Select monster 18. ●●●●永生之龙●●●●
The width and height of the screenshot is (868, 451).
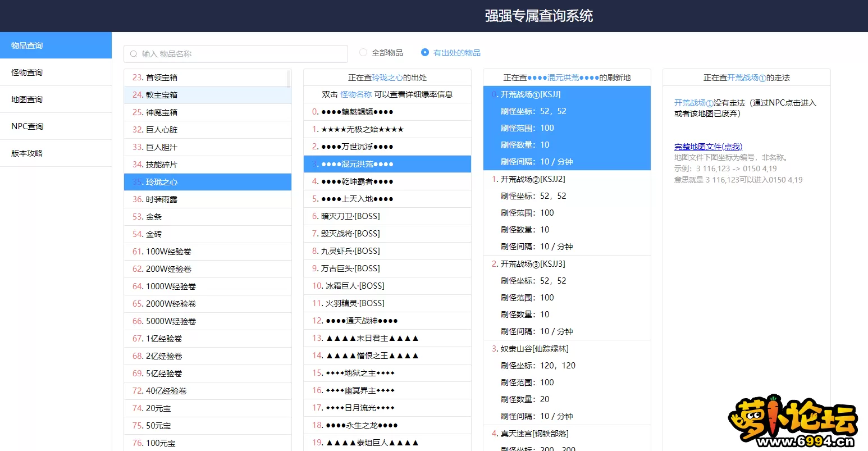coord(387,425)
